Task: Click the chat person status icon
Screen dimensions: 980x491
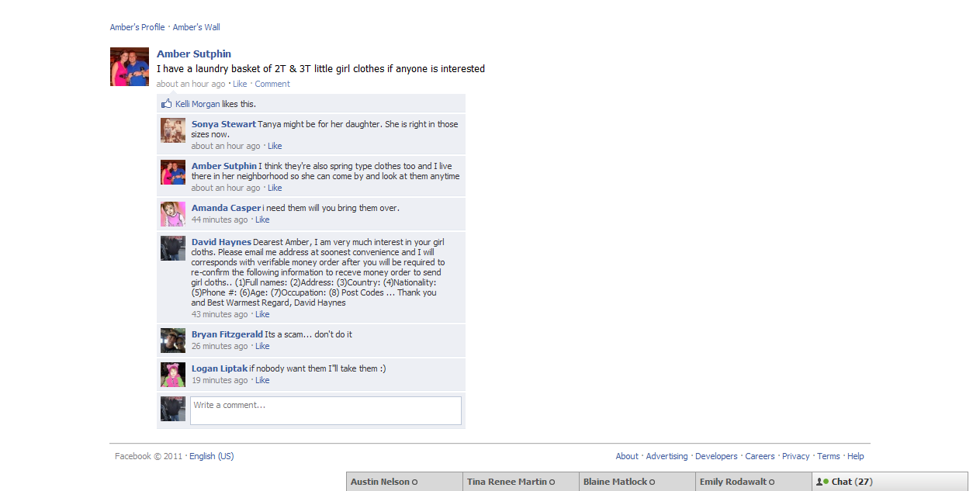Action: point(822,482)
